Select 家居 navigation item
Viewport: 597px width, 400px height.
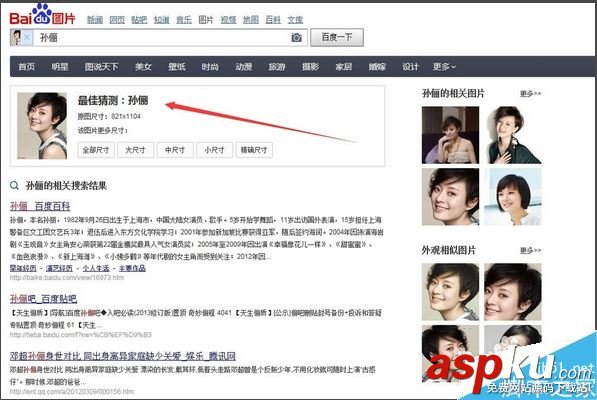(x=344, y=67)
